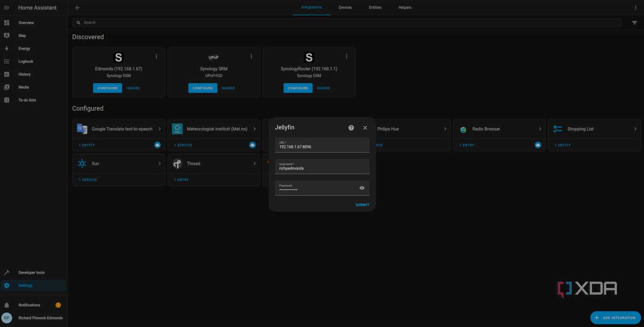Open Radio Browser 1 ENTRY link
The image size is (644, 327).
[467, 145]
